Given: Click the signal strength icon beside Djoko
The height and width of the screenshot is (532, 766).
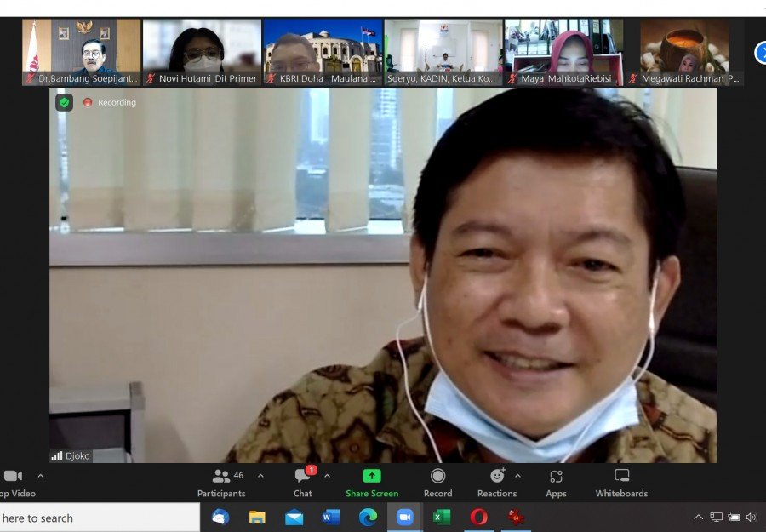Looking at the screenshot, I should [57, 455].
